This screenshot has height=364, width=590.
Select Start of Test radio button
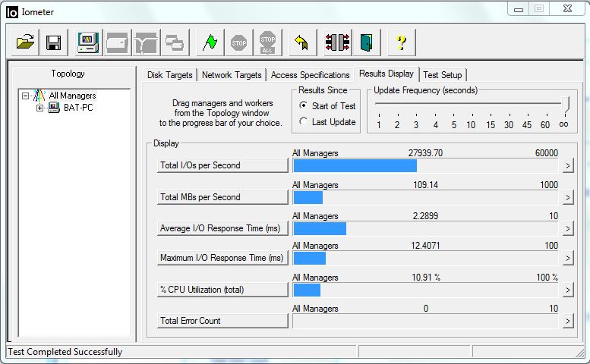point(303,105)
